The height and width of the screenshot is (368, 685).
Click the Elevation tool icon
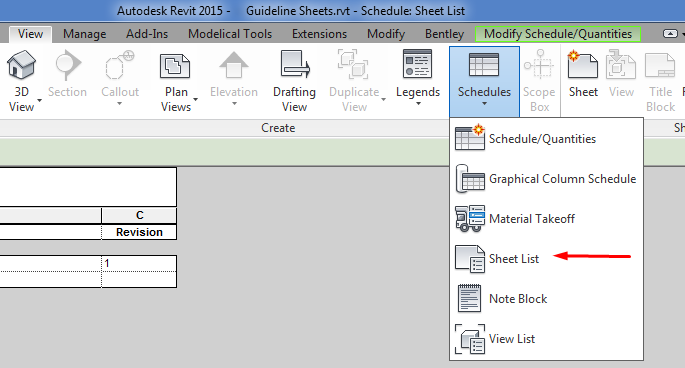click(234, 65)
